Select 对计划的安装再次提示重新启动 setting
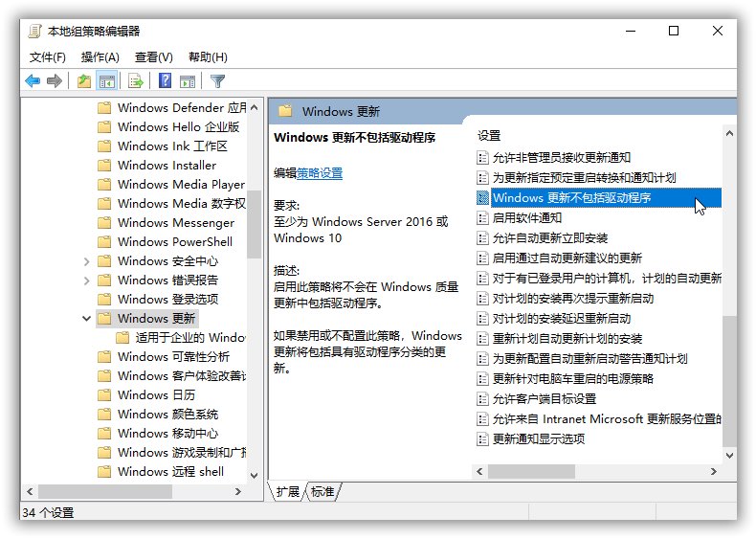 coord(573,299)
